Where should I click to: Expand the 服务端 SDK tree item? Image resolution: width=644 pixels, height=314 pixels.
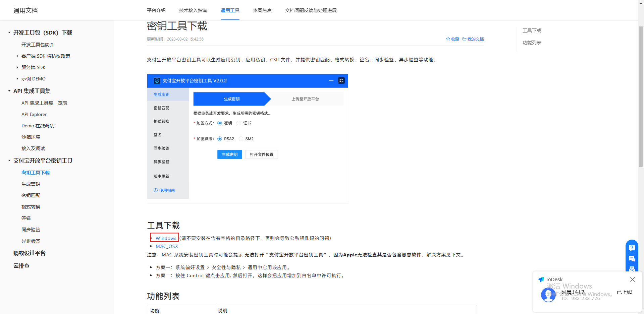pos(18,67)
